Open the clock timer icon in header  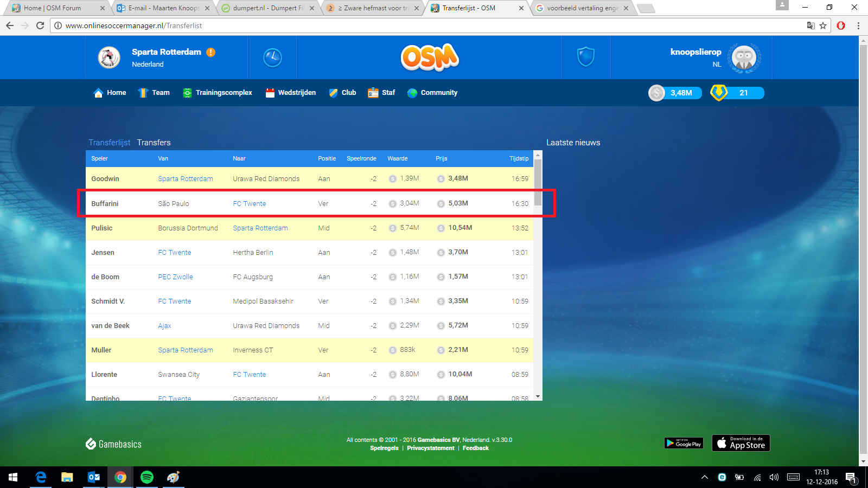(272, 57)
